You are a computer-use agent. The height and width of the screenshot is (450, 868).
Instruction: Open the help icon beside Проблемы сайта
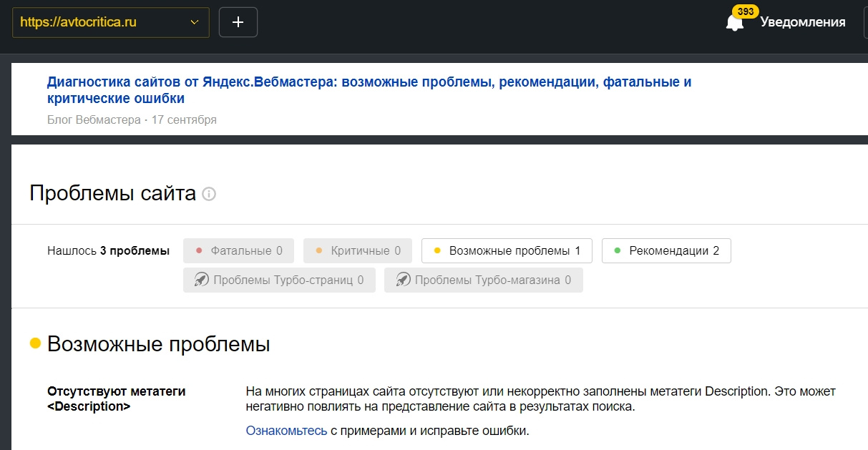[209, 194]
